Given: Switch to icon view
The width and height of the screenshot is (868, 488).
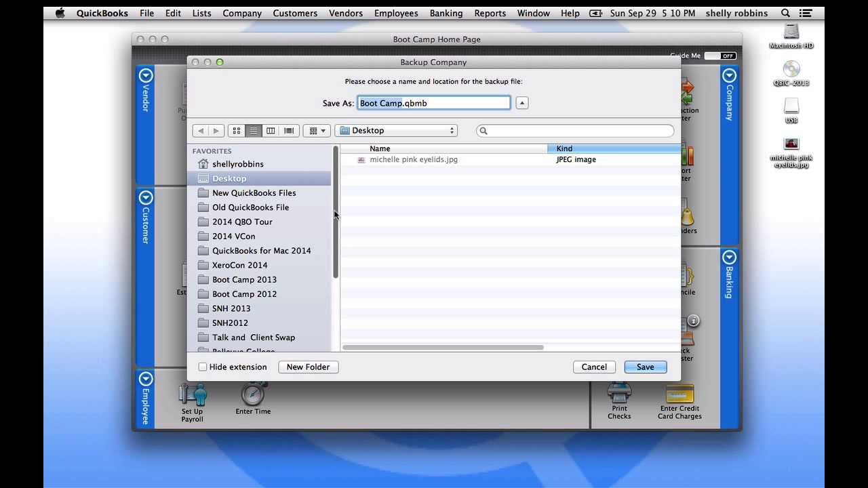Looking at the screenshot, I should (x=237, y=131).
